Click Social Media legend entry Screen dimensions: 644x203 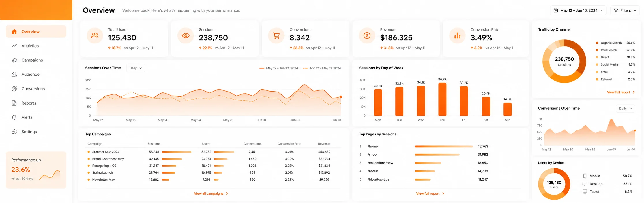(615, 64)
